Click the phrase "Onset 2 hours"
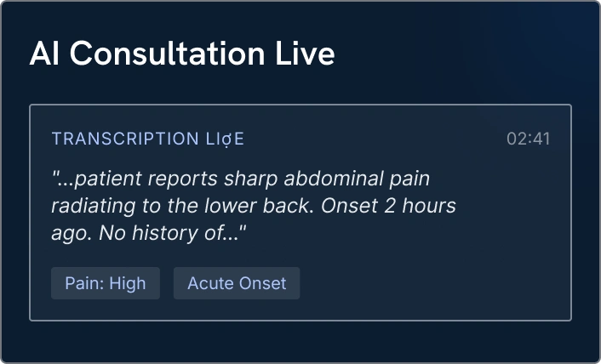This screenshot has height=364, width=601. tap(388, 206)
